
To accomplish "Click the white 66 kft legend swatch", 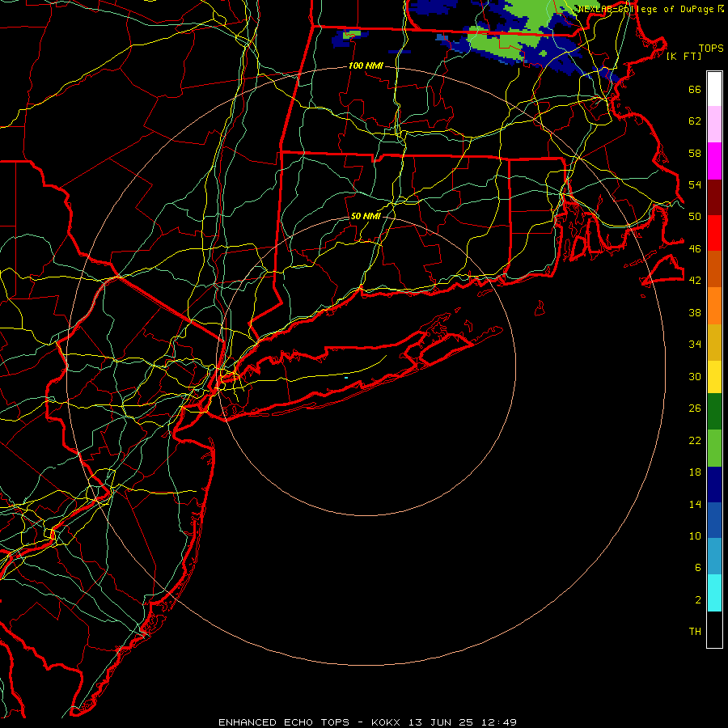I will (x=714, y=89).
